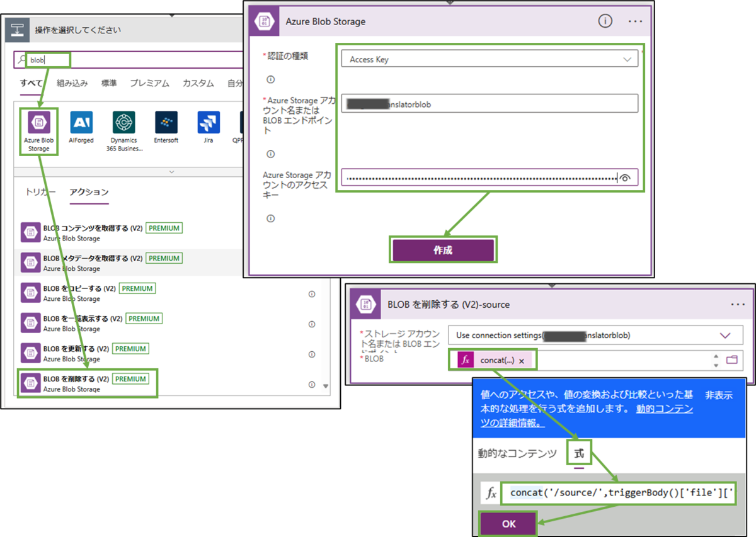Open the プレミアム connector tab
Image resolution: width=756 pixels, height=537 pixels.
pyautogui.click(x=149, y=83)
